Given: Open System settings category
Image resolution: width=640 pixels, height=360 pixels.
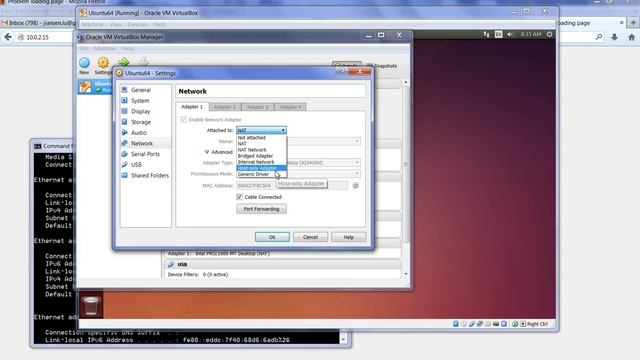Looking at the screenshot, I should (x=140, y=100).
